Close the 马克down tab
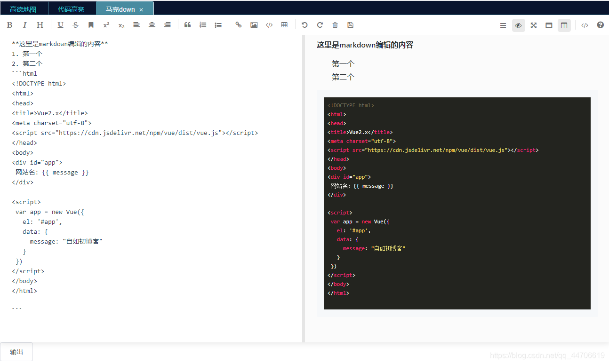The width and height of the screenshot is (609, 364). tap(141, 9)
